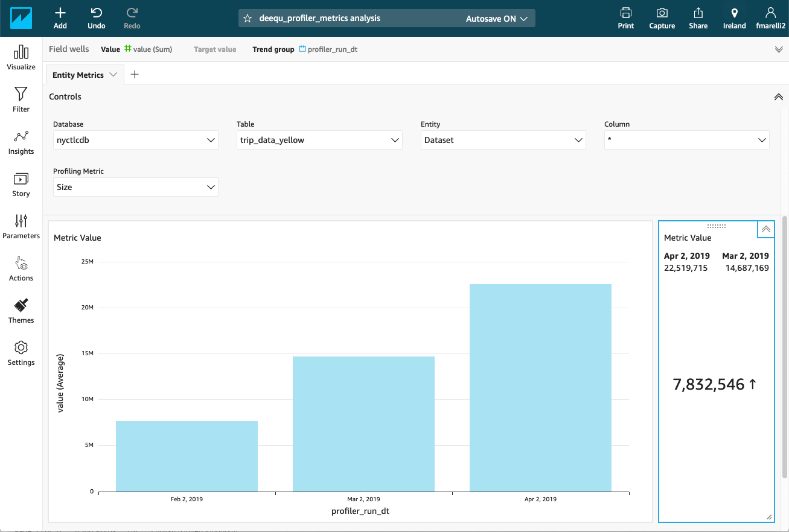The image size is (789, 532).
Task: Click the profiler_run_dt trend group field
Action: pos(328,49)
